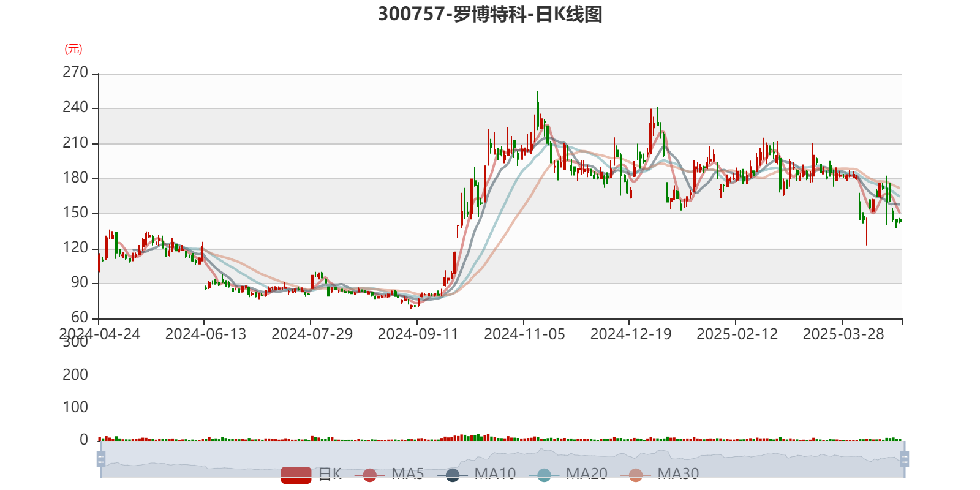
Task: Toggle the MA20 line legend
Action: pyautogui.click(x=568, y=474)
